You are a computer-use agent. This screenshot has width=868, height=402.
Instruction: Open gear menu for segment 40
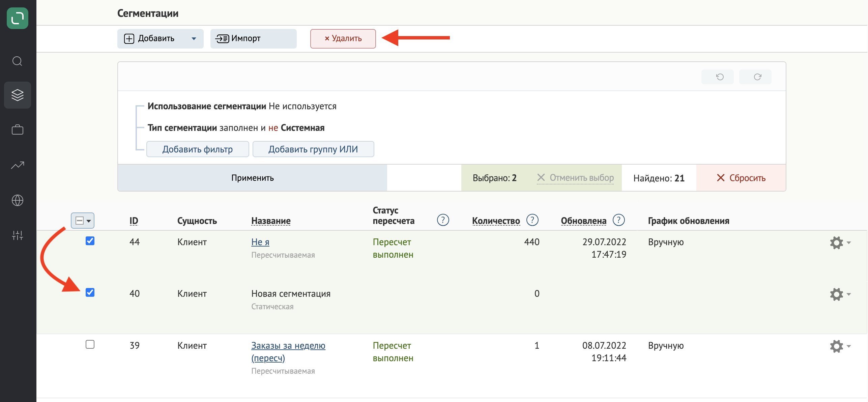[840, 294]
